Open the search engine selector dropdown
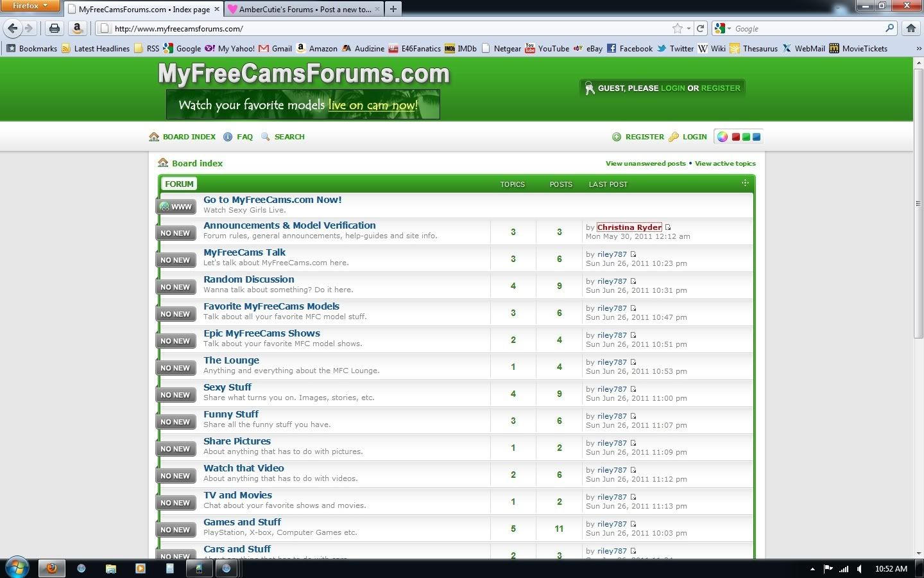This screenshot has width=924, height=578. [x=723, y=28]
